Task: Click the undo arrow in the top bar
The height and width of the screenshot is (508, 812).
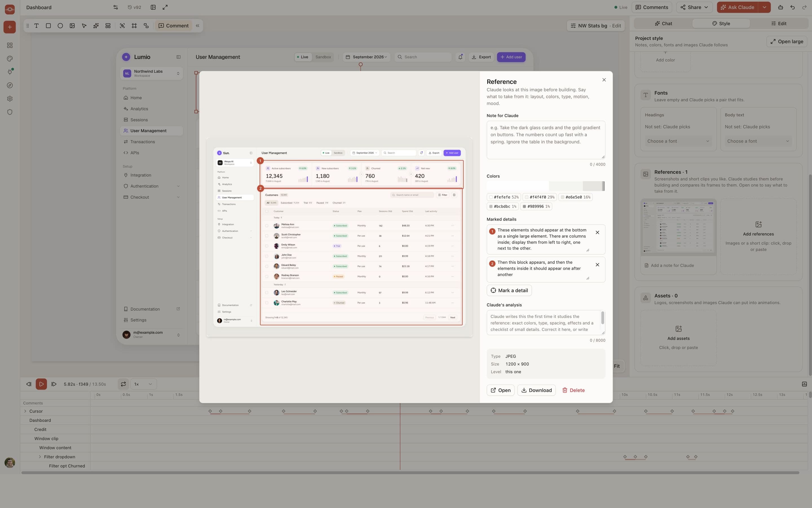Action: click(x=793, y=7)
